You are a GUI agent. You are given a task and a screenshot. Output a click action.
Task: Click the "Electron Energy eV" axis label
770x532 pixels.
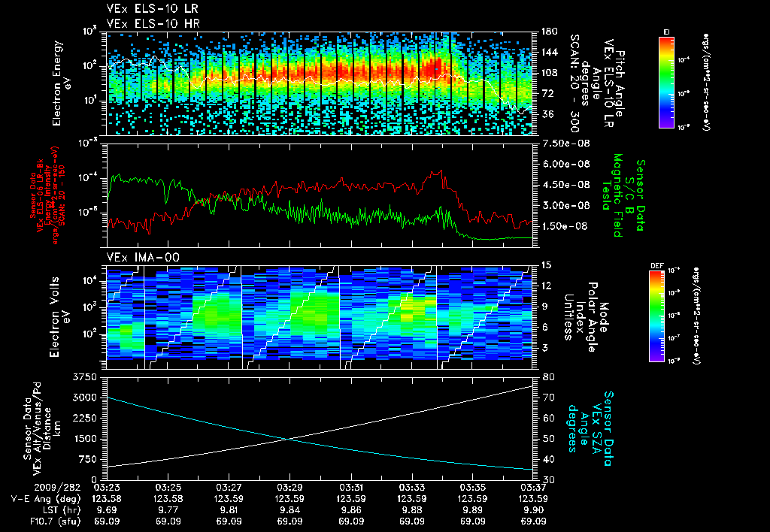(62, 83)
